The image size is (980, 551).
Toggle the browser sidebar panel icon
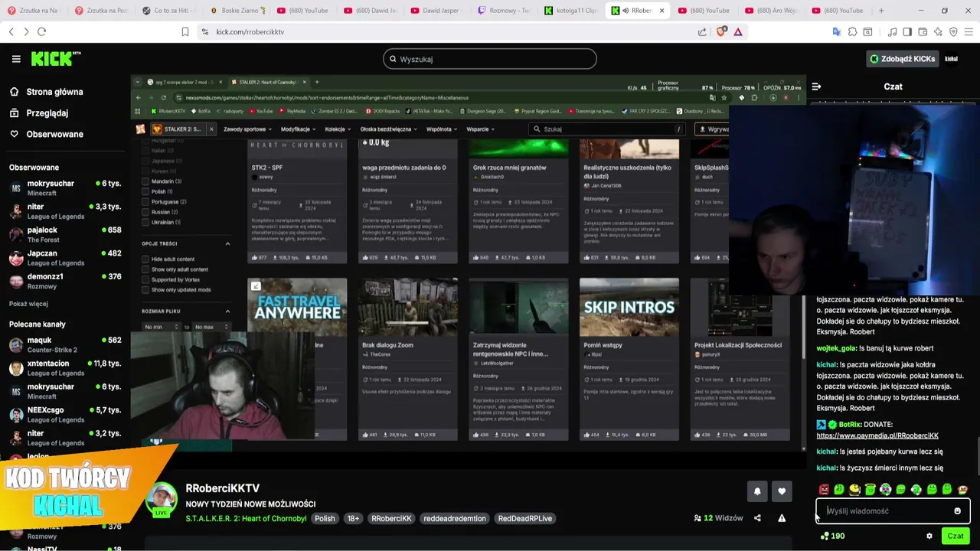[x=907, y=31]
